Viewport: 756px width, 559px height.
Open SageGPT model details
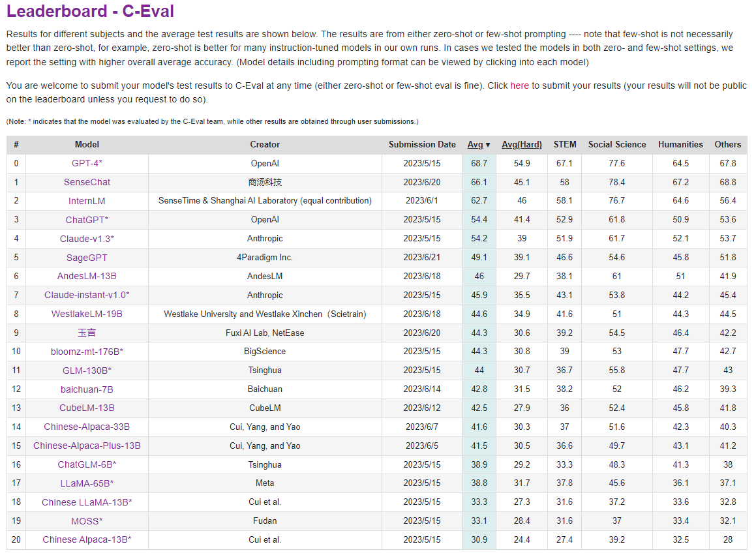(87, 258)
